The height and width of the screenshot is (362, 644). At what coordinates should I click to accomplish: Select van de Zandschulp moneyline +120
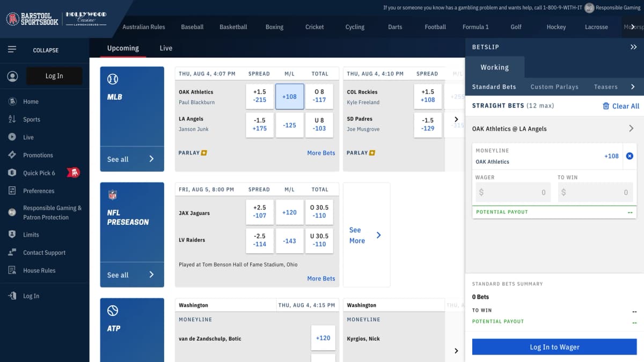click(323, 338)
